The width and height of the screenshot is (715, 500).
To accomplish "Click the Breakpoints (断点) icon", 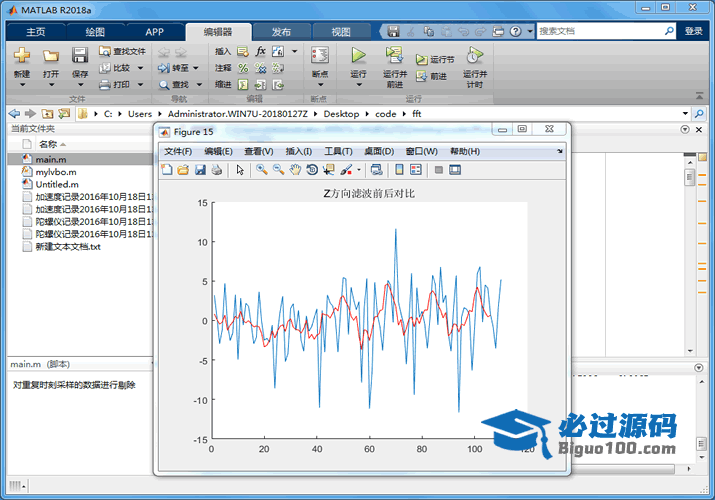I will [x=320, y=56].
